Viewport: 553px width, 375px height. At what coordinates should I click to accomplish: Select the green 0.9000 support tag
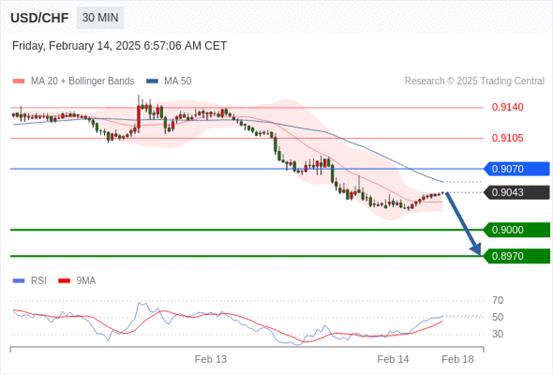(x=517, y=230)
